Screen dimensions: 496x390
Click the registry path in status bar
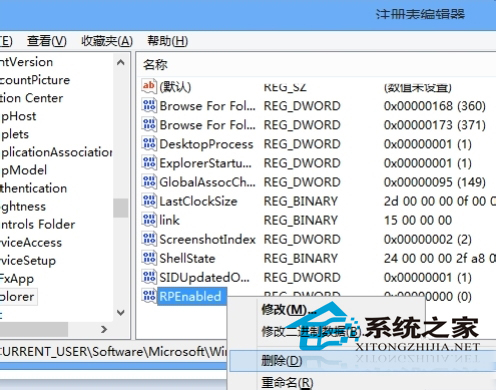113,351
